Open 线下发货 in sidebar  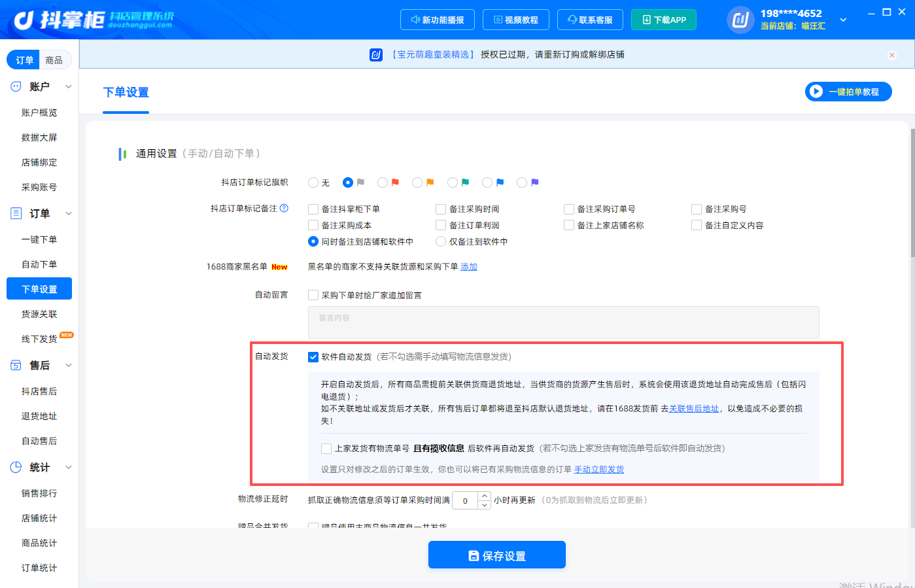tap(39, 339)
